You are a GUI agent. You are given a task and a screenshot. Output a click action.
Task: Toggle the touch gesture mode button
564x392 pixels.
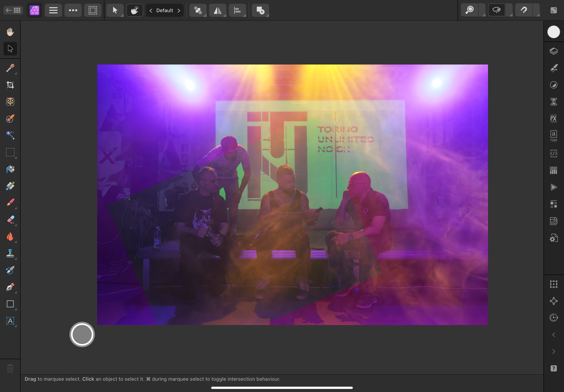[x=135, y=10]
